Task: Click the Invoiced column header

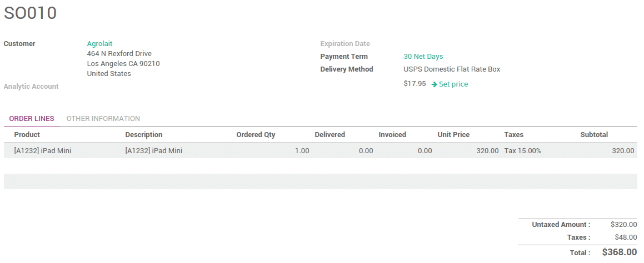Action: point(392,135)
